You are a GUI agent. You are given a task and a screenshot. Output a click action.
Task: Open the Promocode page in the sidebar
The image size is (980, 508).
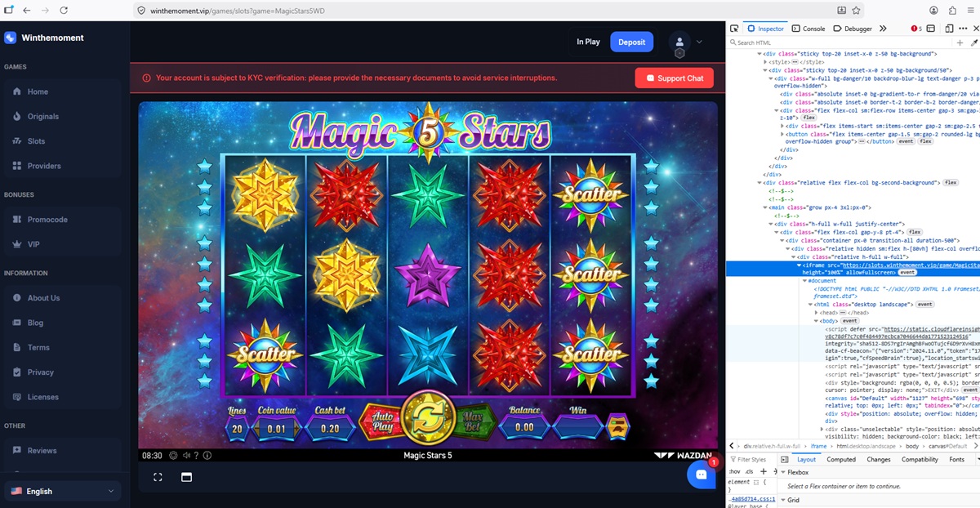tap(48, 220)
